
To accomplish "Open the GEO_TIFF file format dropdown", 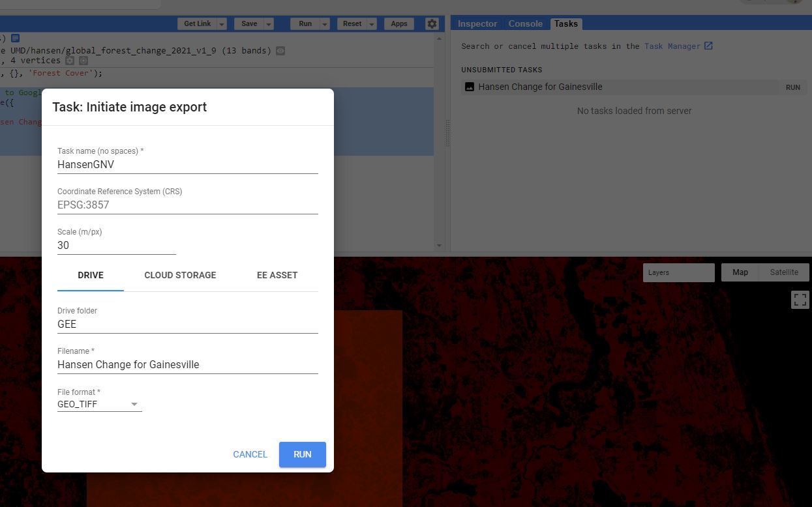I will 134,404.
